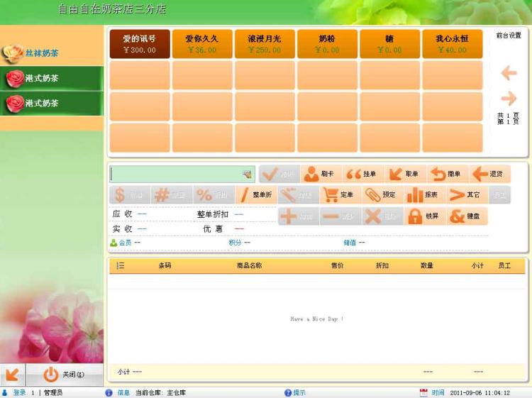Click the list icon in the order table header

point(120,265)
